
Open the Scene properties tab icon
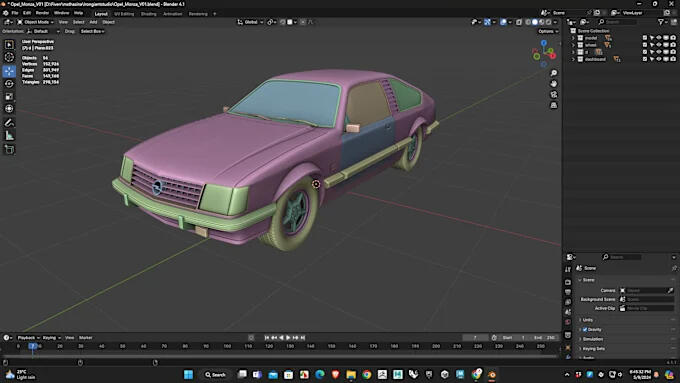tap(568, 312)
